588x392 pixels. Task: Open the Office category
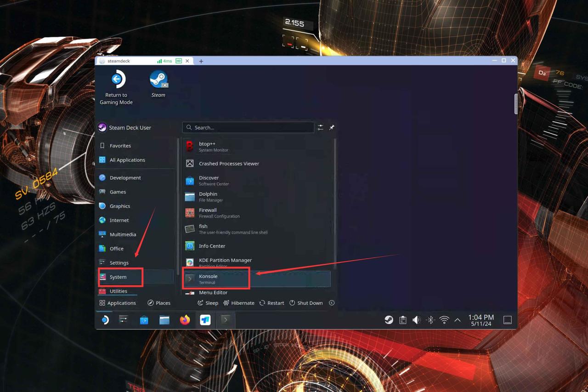136,249
